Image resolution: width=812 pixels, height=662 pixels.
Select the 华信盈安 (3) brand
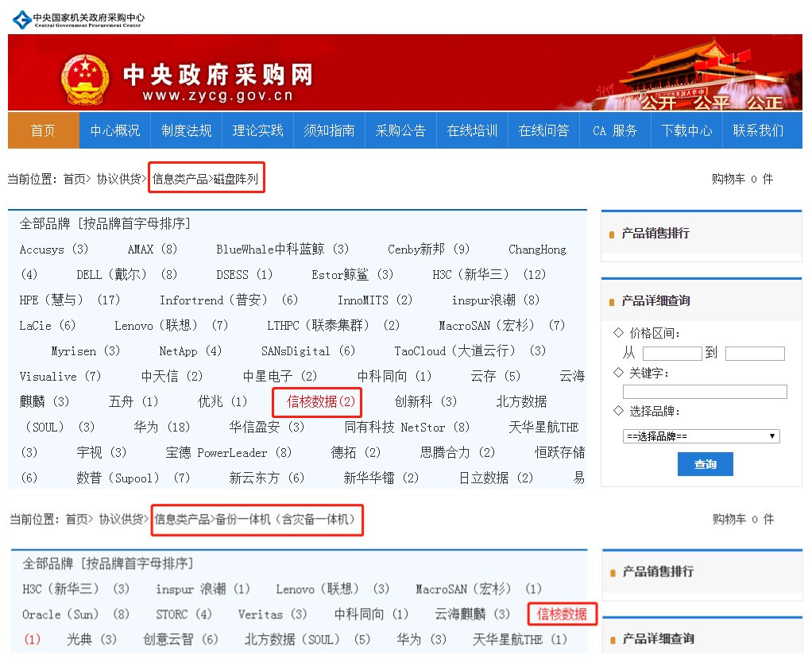coord(267,428)
